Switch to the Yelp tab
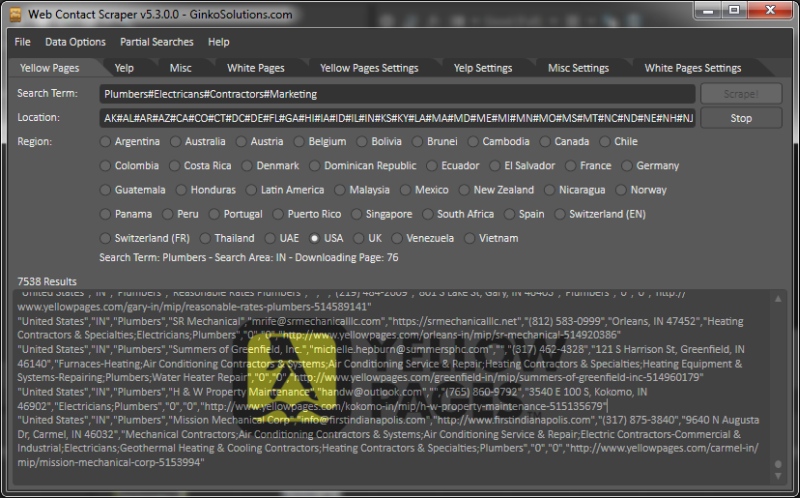This screenshot has width=800, height=498. 124,68
